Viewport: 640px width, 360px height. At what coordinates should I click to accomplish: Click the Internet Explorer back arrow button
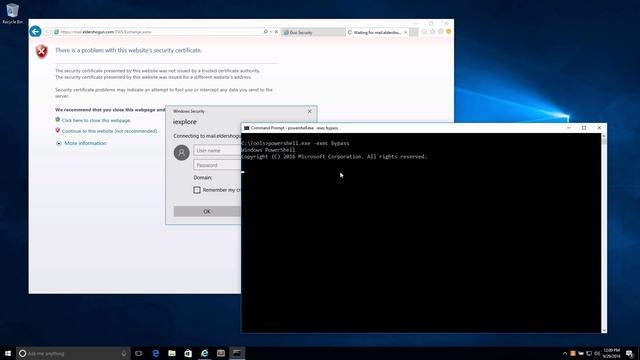click(x=36, y=31)
